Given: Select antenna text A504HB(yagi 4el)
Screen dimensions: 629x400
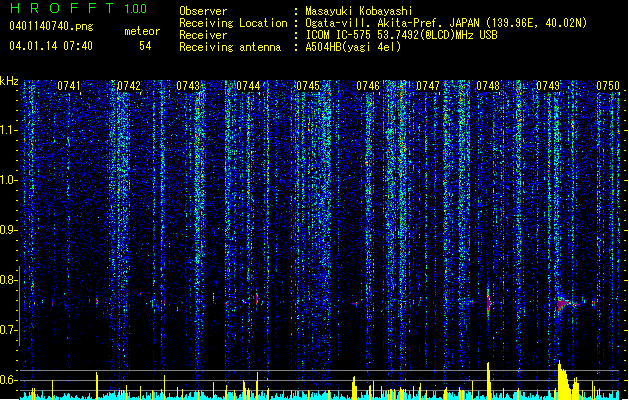Looking at the screenshot, I should [x=353, y=47].
